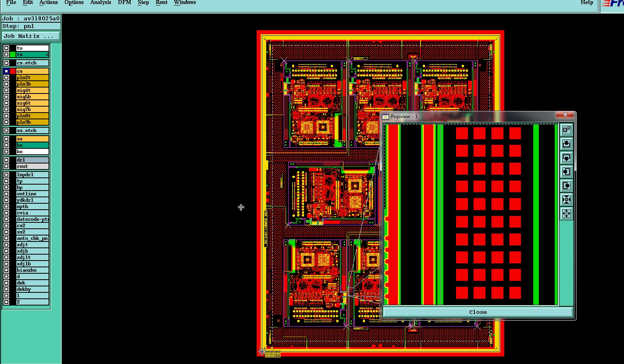The image size is (624, 364).
Task: Open the Rout menu
Action: (162, 2)
